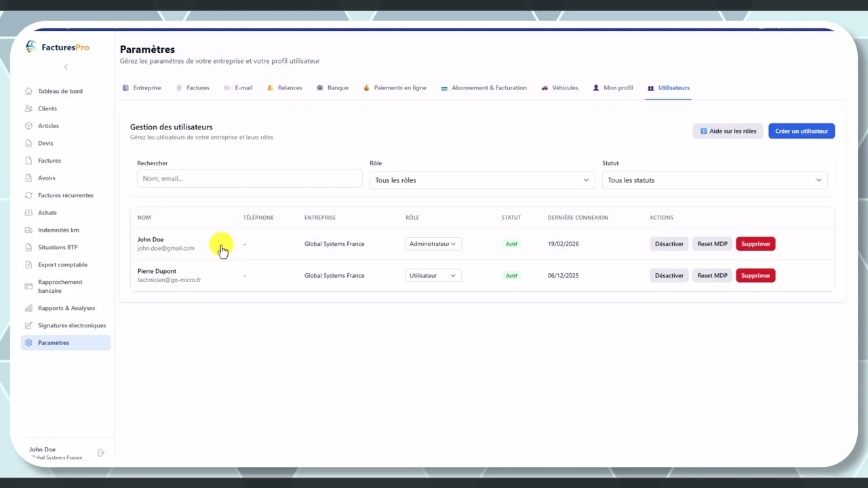Open Clients from the sidebar icon
868x488 pixels.
coord(28,108)
